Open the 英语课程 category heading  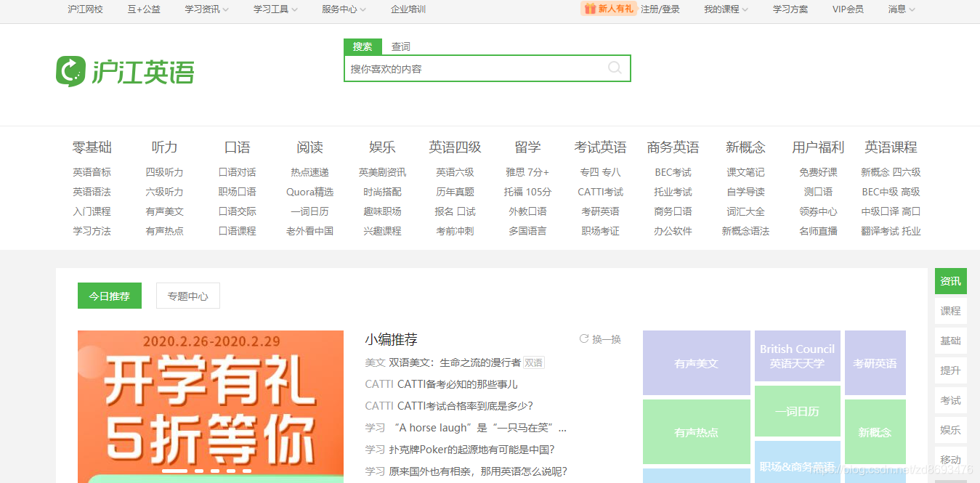891,147
